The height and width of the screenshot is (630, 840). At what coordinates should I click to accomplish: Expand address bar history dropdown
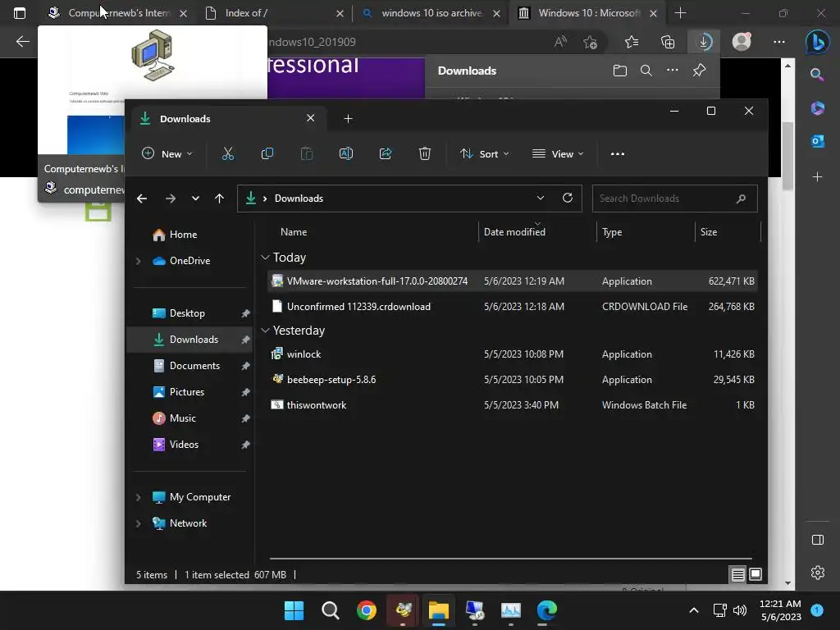pyautogui.click(x=541, y=198)
